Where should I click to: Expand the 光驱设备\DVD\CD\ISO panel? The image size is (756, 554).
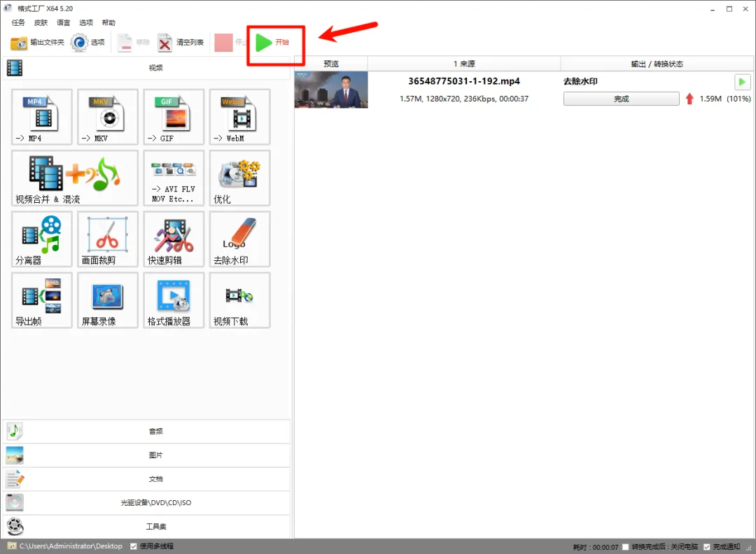pyautogui.click(x=146, y=502)
